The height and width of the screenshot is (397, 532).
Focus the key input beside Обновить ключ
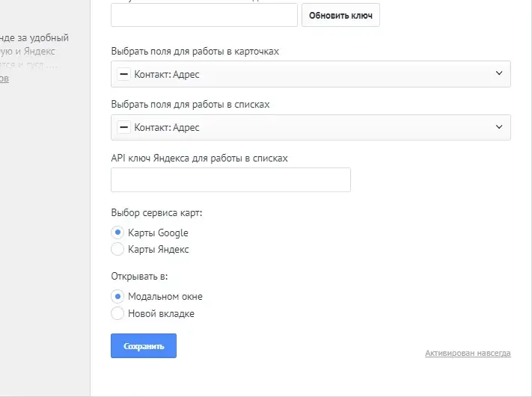[204, 15]
